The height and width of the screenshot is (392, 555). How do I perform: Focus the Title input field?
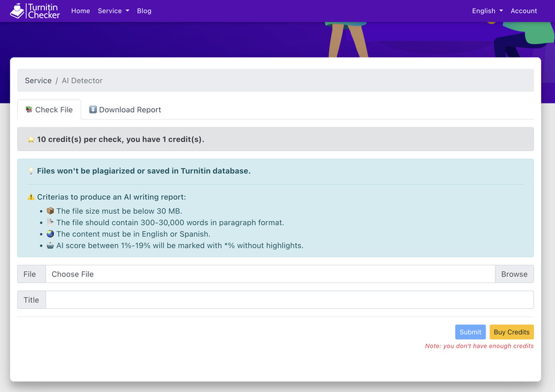coord(289,300)
